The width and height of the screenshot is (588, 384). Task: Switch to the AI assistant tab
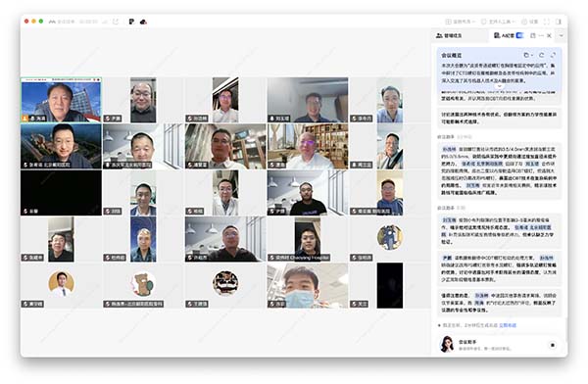tap(504, 35)
